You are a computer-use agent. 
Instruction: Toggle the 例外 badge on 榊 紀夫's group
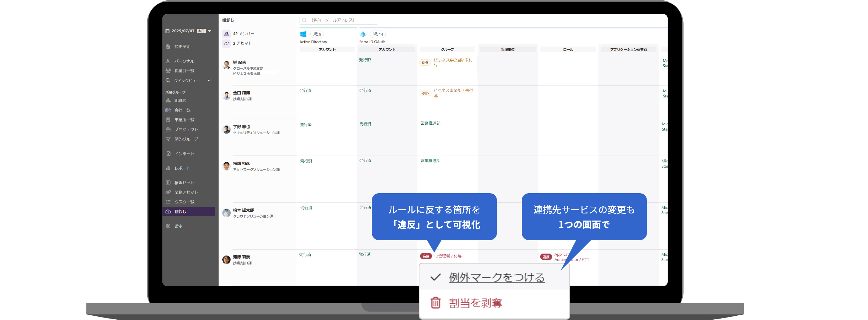point(425,62)
